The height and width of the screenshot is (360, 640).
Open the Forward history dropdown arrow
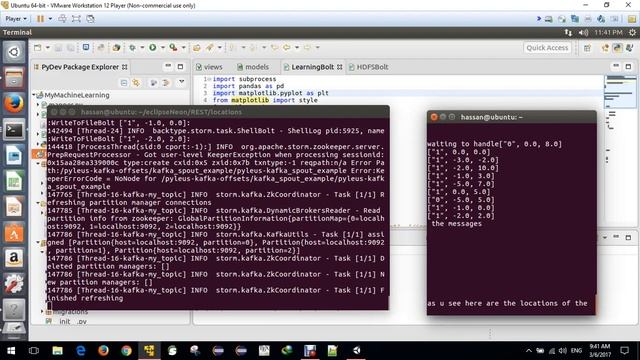[317, 48]
